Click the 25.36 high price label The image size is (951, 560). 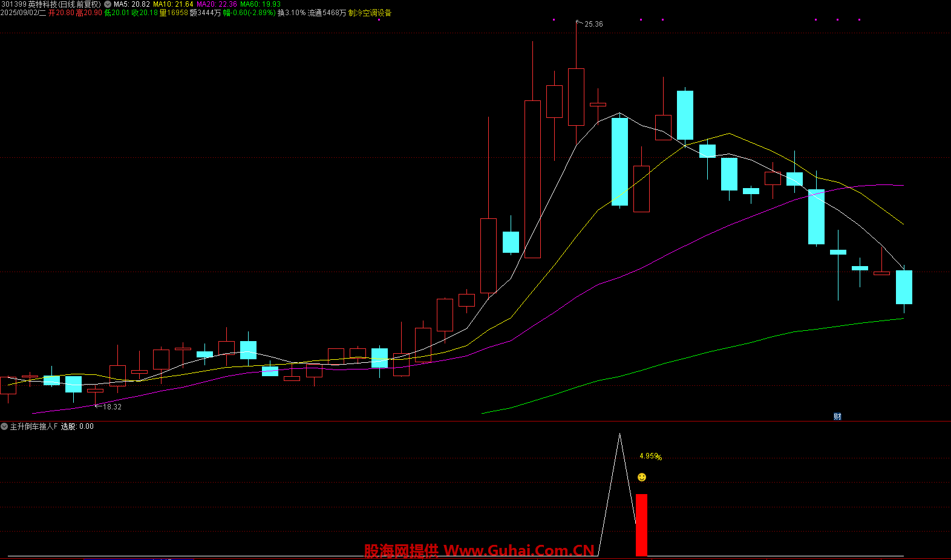point(593,24)
